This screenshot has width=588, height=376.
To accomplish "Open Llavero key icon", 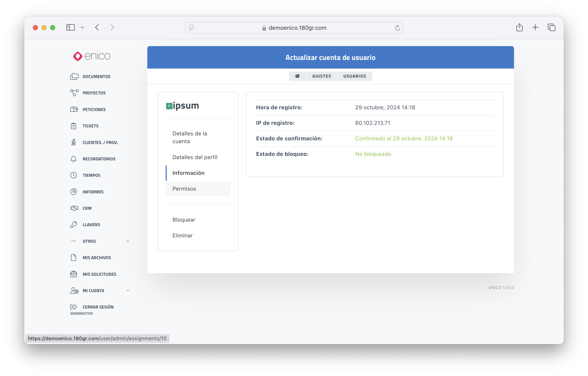I will (x=74, y=225).
